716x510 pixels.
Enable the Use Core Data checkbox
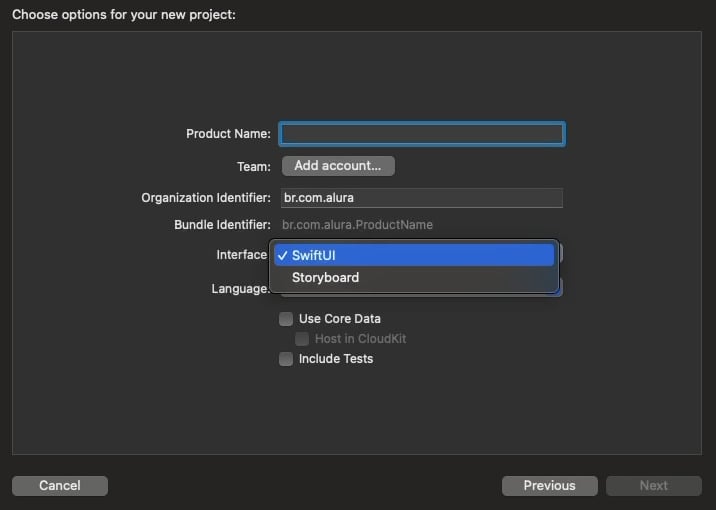[x=286, y=319]
